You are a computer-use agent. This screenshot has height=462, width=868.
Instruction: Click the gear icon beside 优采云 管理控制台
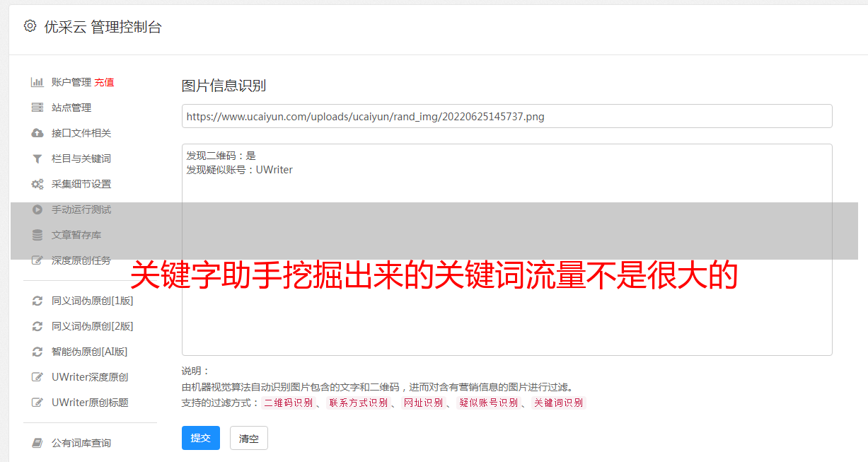click(x=30, y=26)
